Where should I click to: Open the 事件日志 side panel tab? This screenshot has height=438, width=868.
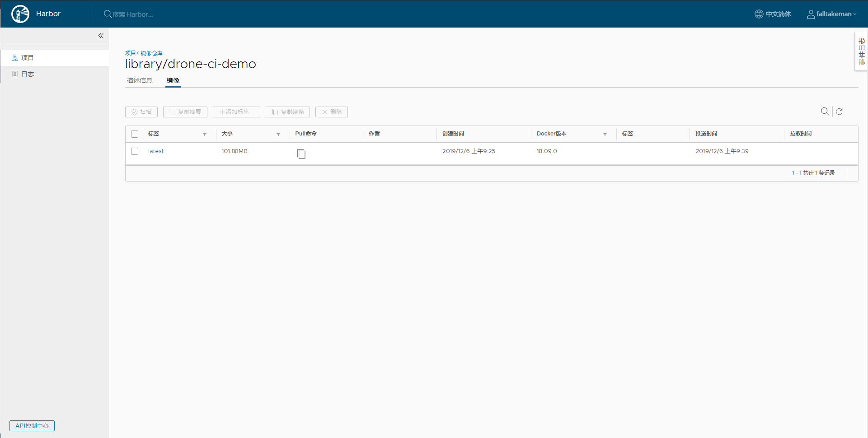coord(861,51)
